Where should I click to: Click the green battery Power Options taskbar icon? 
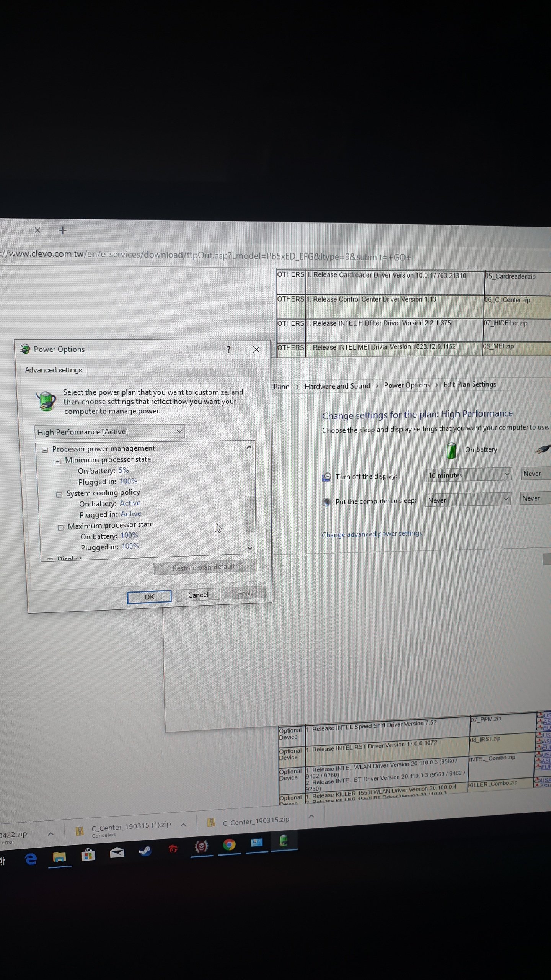point(284,841)
